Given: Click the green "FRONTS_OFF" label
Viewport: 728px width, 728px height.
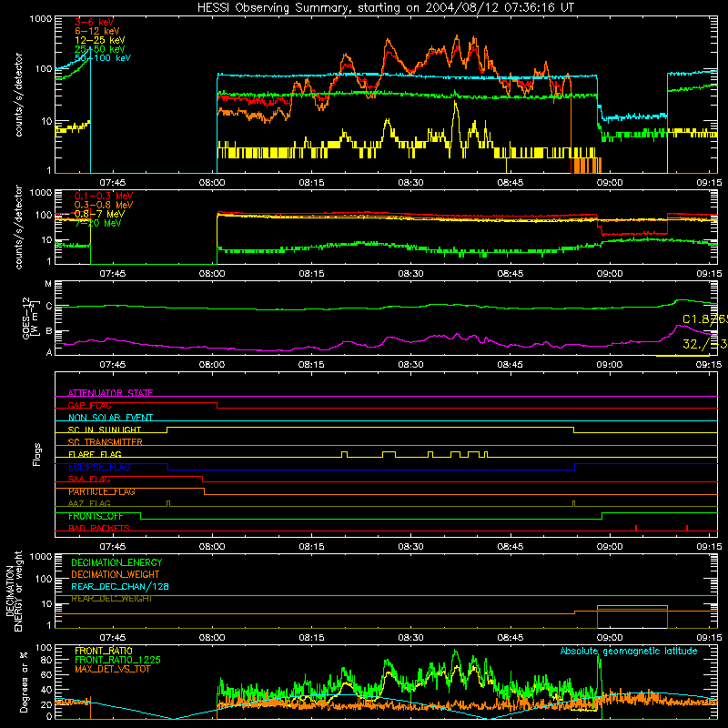Looking at the screenshot, I should click(x=96, y=516).
